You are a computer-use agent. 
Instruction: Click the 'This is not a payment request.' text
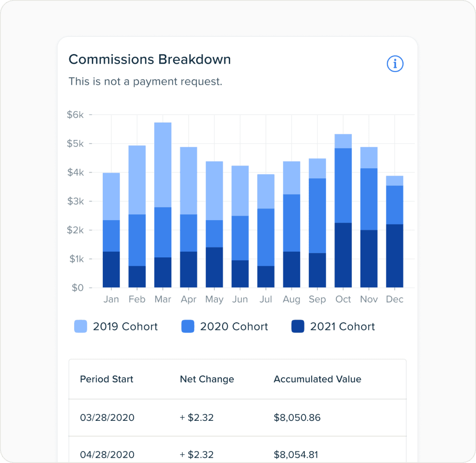(145, 81)
